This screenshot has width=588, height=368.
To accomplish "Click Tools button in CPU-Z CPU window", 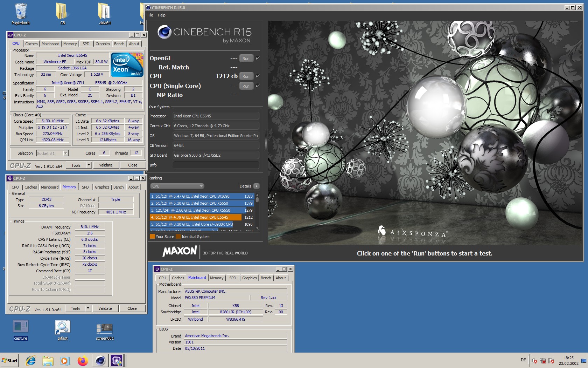I will tap(76, 165).
